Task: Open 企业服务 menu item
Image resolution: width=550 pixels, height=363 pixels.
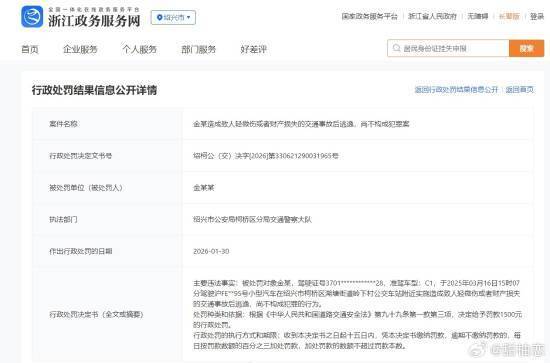Action: pos(80,49)
